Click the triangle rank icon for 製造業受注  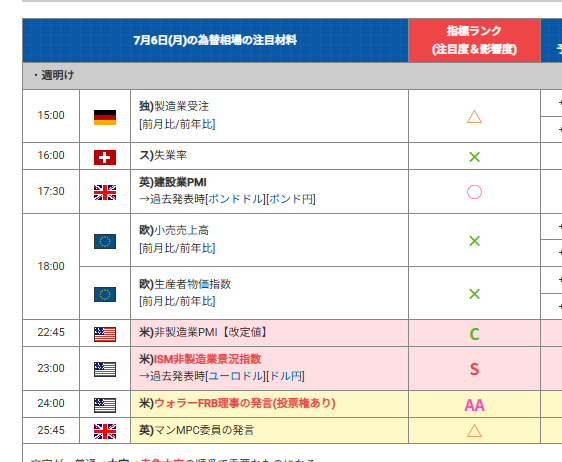coord(474,117)
